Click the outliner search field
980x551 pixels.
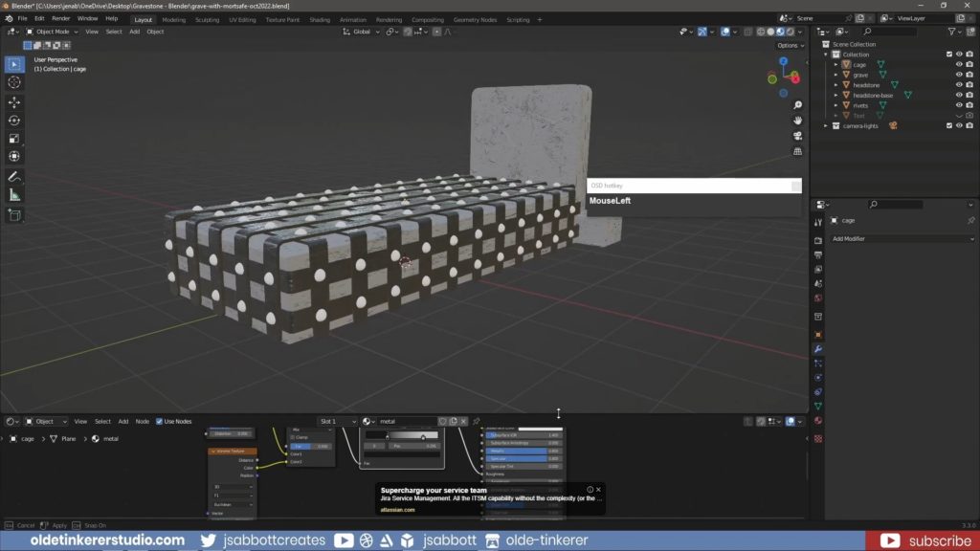point(890,32)
